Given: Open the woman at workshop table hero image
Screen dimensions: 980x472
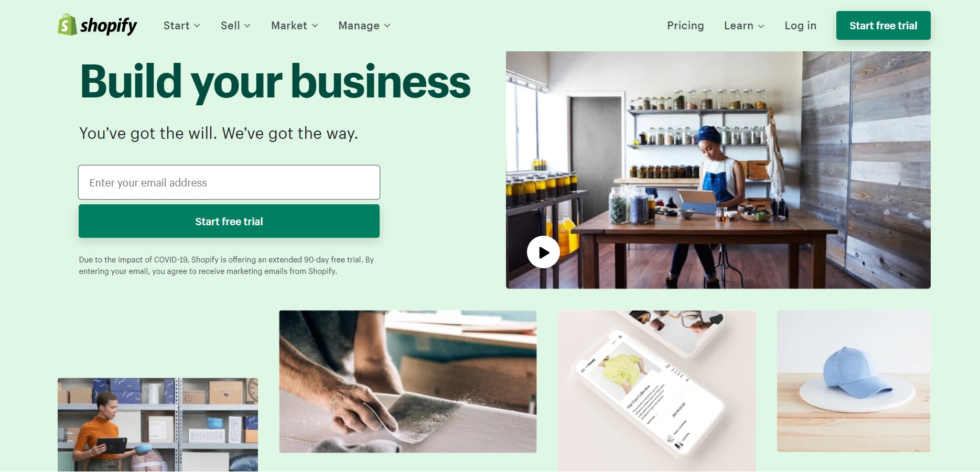Looking at the screenshot, I should (x=718, y=170).
